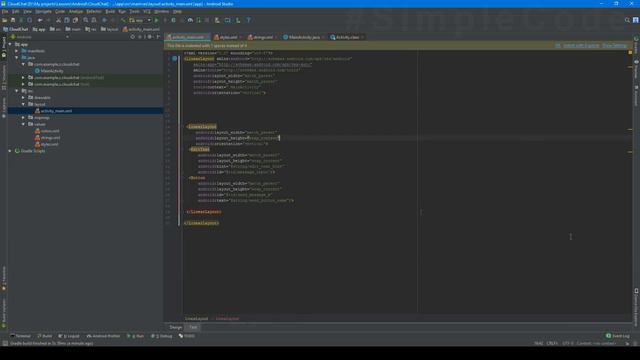Expand the mipmap folder
The image size is (640, 360).
click(x=23, y=118)
